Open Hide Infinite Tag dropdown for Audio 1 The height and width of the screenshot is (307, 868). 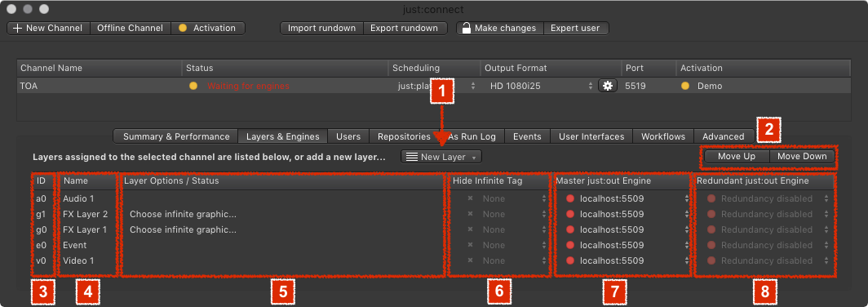pos(507,198)
